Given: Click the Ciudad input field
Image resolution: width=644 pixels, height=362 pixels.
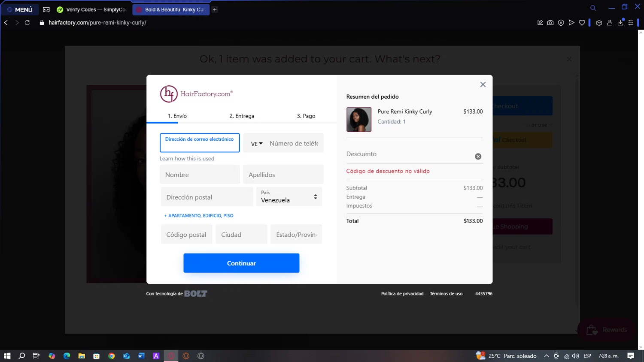Looking at the screenshot, I should (241, 234).
